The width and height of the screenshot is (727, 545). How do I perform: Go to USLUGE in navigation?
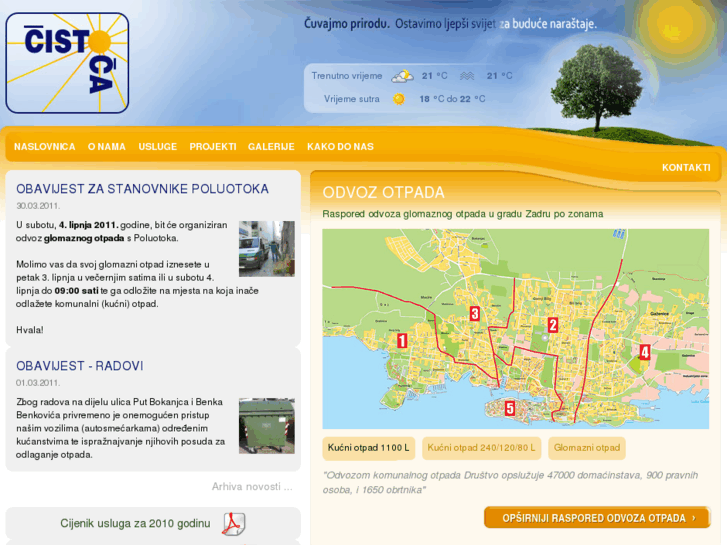[158, 147]
